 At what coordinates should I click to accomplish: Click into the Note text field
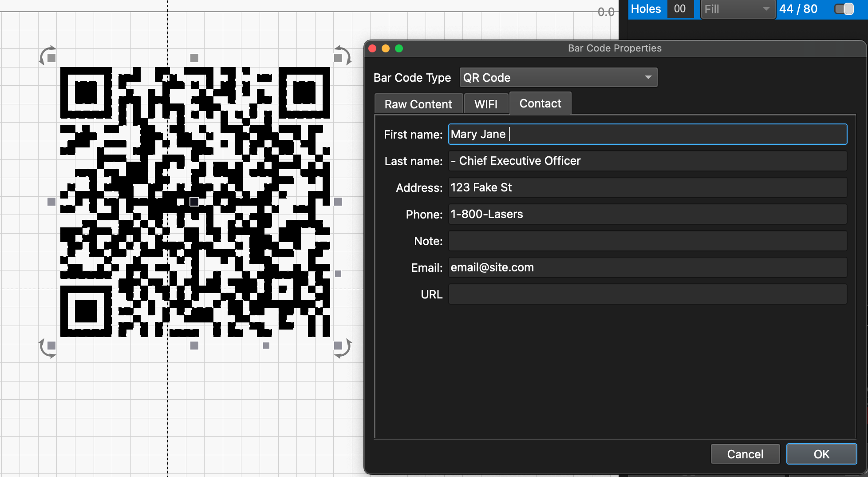[647, 241]
